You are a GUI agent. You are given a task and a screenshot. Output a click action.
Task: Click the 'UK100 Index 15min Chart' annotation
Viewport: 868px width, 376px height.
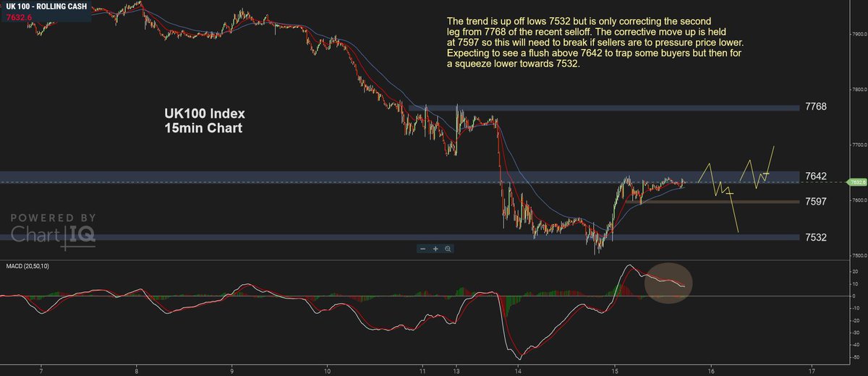click(x=204, y=121)
